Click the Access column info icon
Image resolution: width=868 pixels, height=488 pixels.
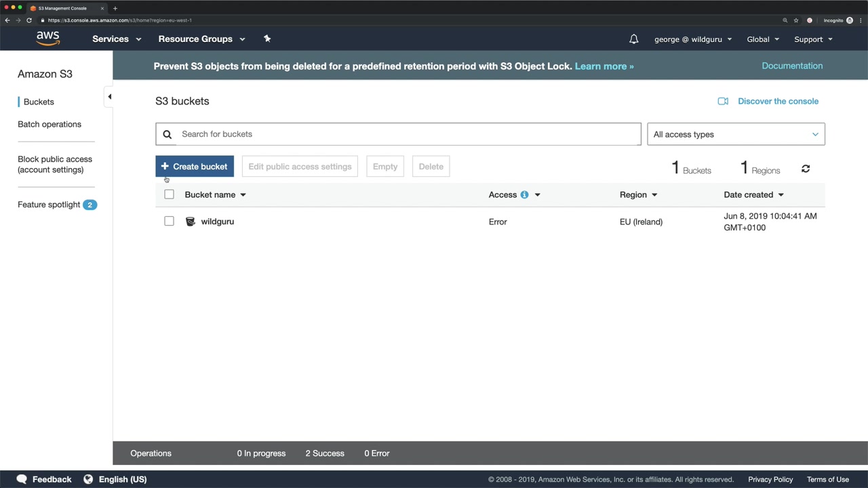pos(524,195)
